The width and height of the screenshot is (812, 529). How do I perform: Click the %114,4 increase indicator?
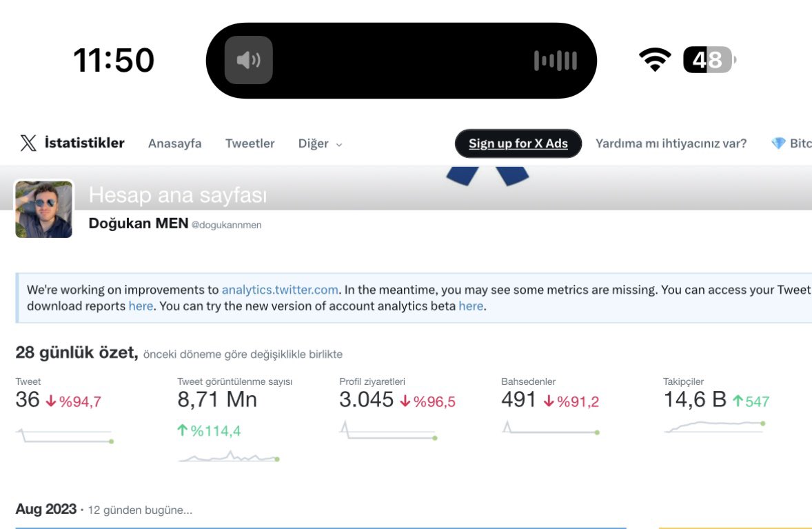[210, 431]
